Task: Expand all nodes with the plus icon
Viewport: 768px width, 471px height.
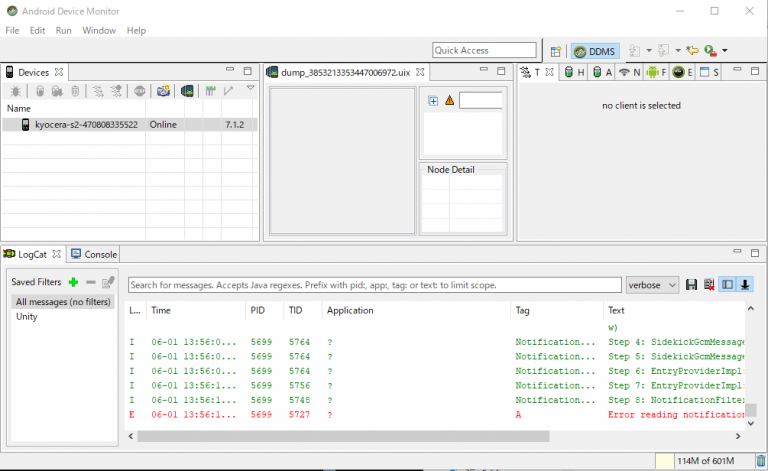Action: pyautogui.click(x=433, y=100)
